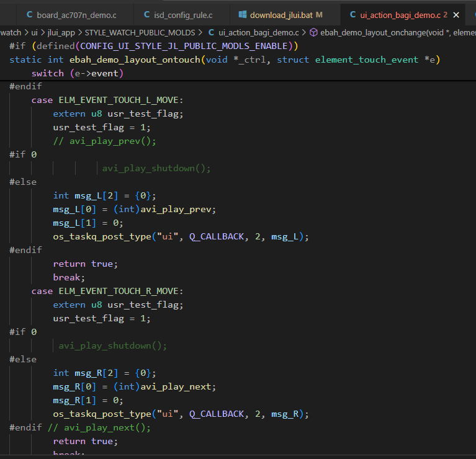
Task: Click C file icon on board_ac707n_demo.c tab
Action: tap(29, 14)
